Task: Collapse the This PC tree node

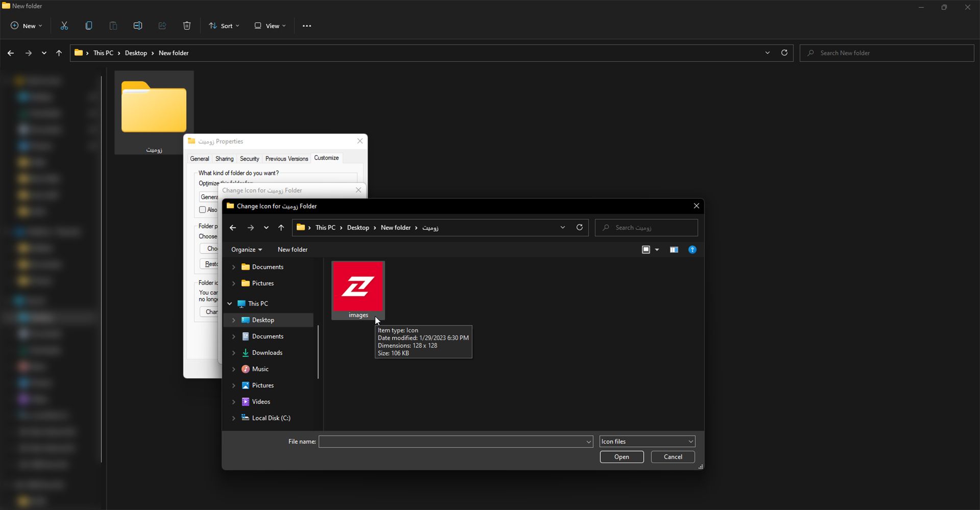Action: 230,304
